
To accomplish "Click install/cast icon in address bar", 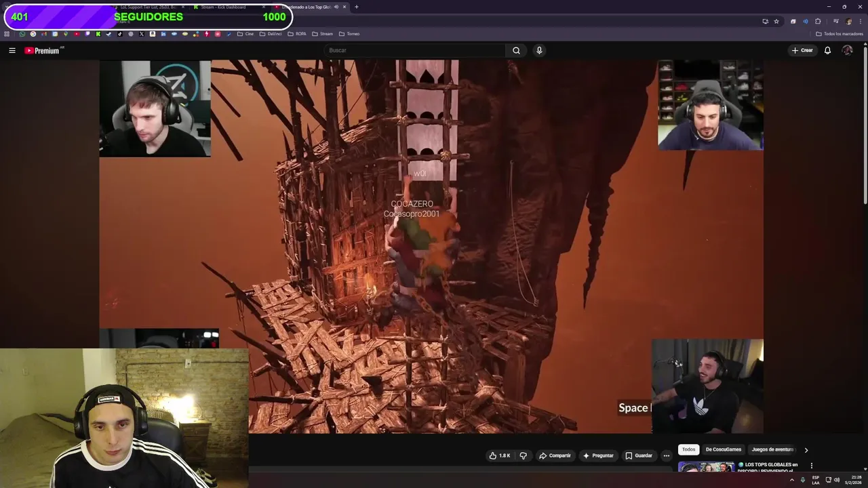I will click(x=766, y=21).
